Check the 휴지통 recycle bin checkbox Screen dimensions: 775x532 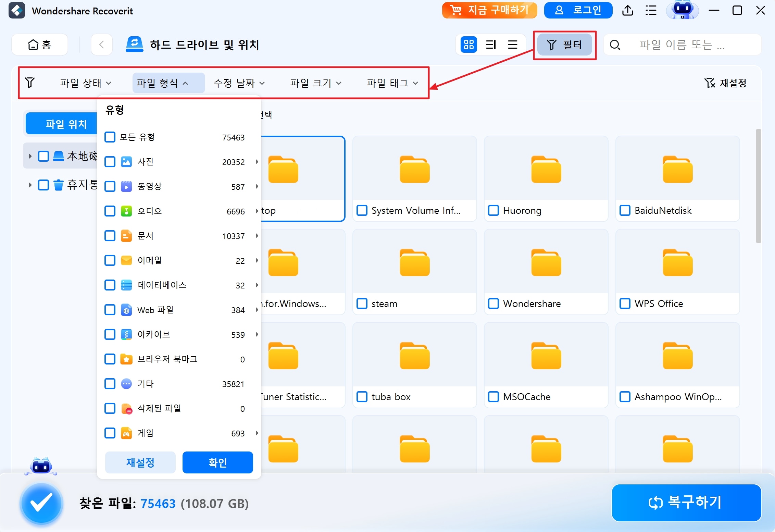(43, 185)
